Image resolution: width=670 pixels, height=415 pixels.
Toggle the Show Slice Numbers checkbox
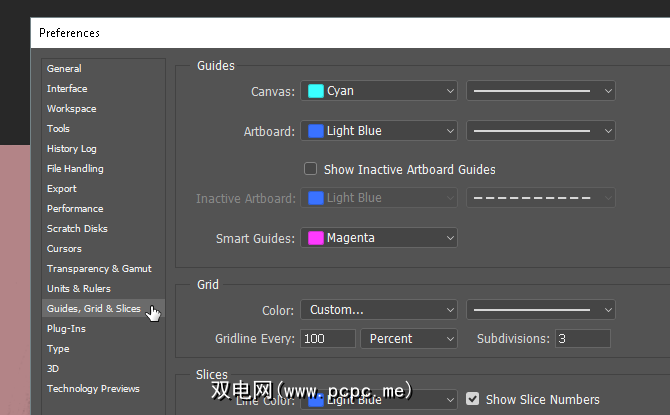(473, 399)
